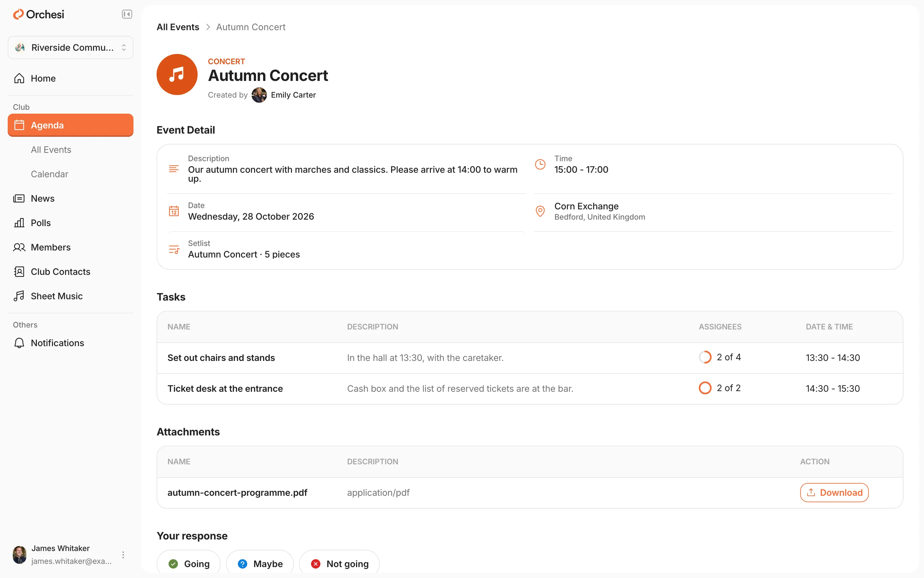Click the News newspaper icon
The image size is (924, 578).
19,198
